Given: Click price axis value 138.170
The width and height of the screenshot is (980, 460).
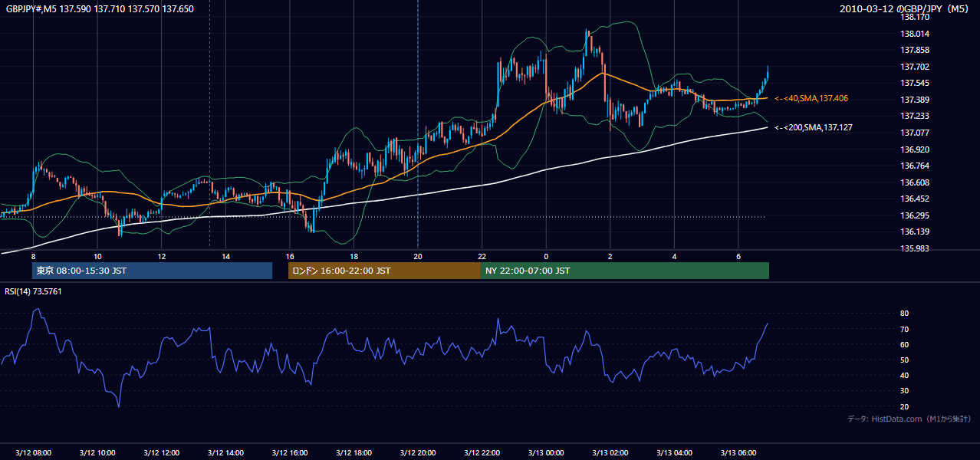Looking at the screenshot, I should tap(914, 17).
